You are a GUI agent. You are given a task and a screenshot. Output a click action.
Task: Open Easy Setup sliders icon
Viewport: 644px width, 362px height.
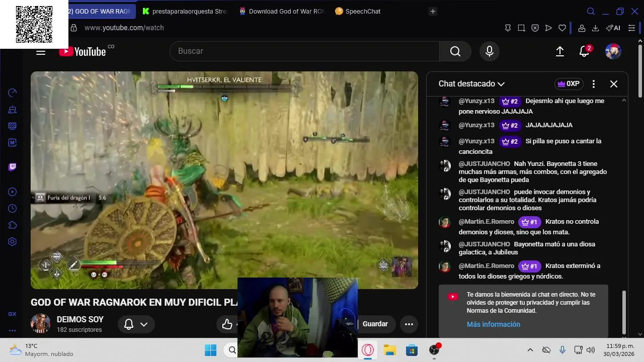coord(631,28)
